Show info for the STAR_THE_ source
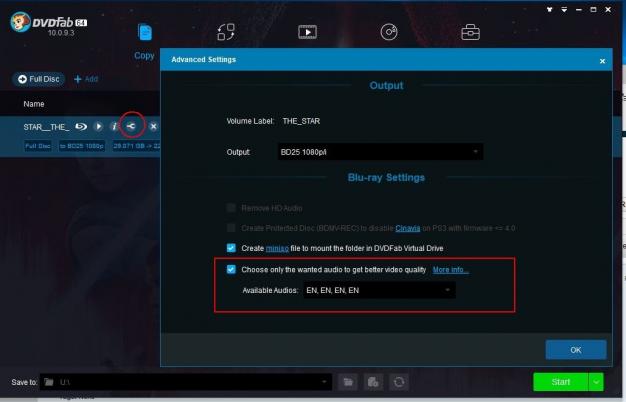Viewport: 626px width, 402px height. tap(114, 127)
